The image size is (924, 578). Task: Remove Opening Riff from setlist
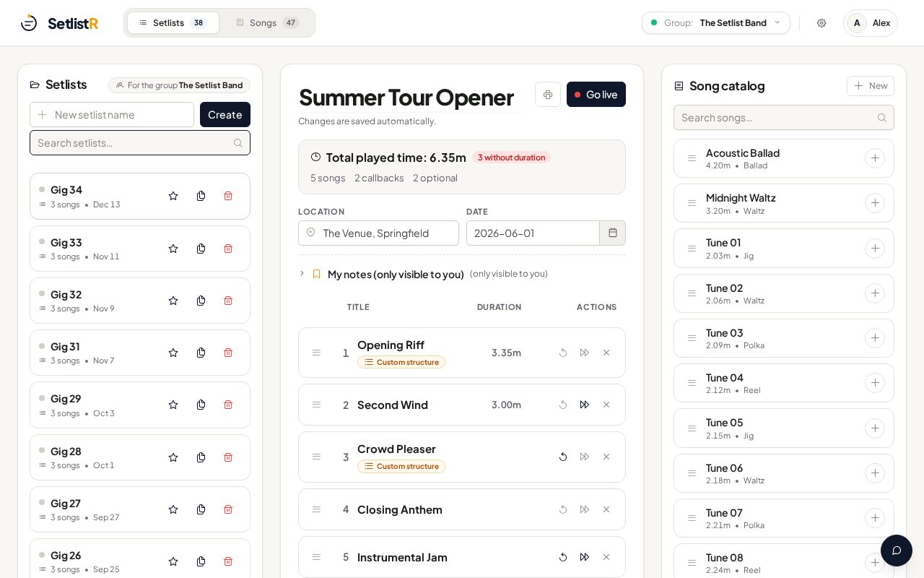click(x=606, y=353)
